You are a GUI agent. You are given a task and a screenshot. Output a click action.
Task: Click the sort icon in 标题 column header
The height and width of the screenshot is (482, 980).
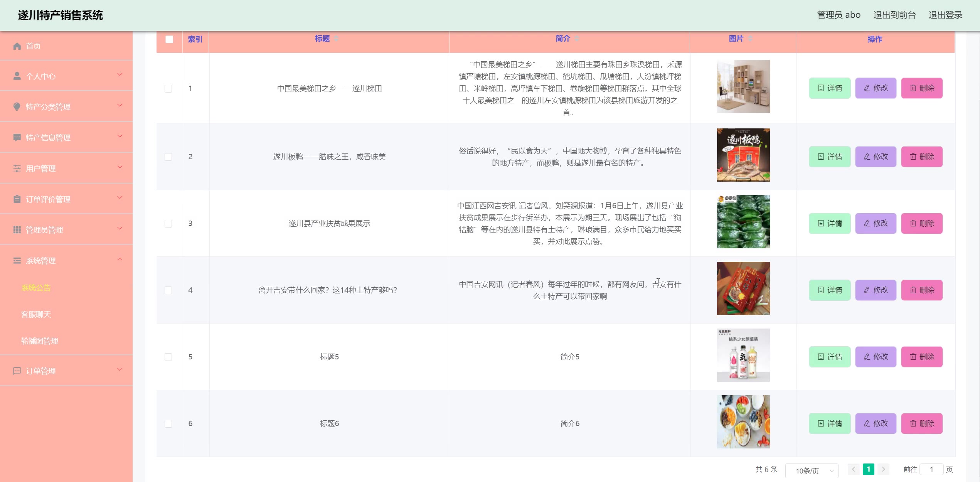pos(336,39)
